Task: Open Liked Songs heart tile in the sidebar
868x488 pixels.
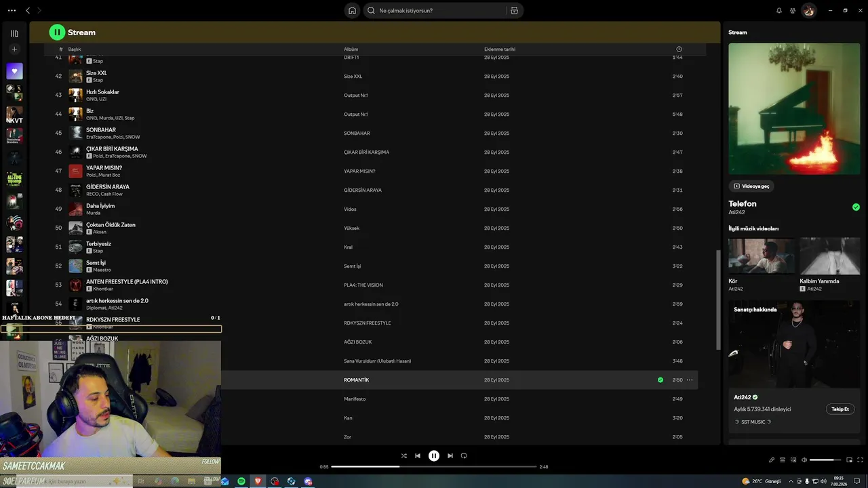Action: pos(14,71)
